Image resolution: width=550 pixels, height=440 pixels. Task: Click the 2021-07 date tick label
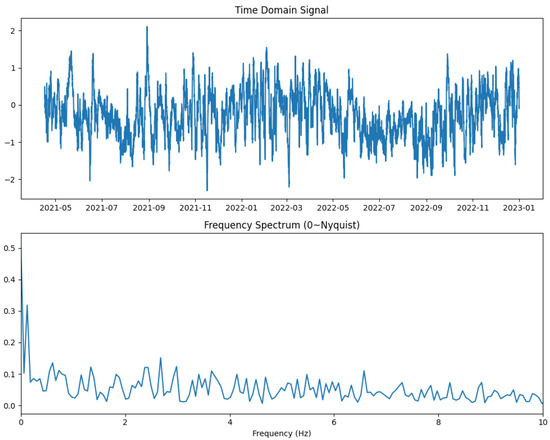(102, 208)
